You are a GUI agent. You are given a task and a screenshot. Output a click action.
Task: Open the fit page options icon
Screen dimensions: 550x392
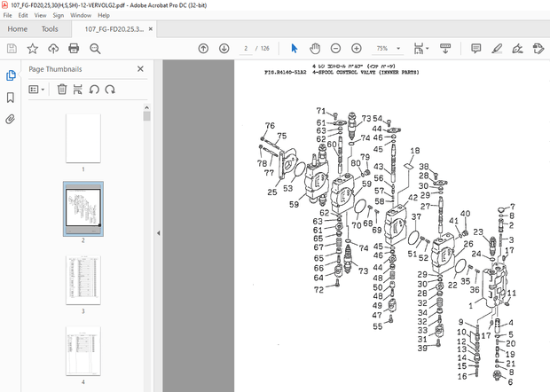pyautogui.click(x=420, y=49)
